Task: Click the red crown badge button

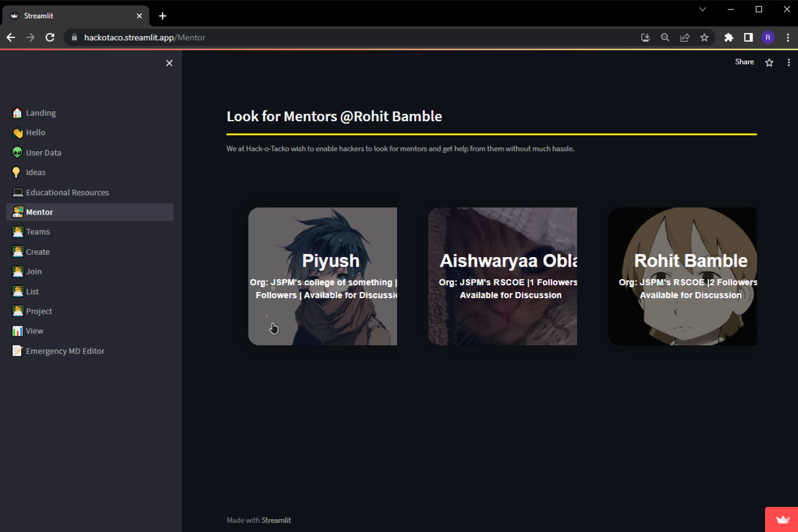Action: 782,519
